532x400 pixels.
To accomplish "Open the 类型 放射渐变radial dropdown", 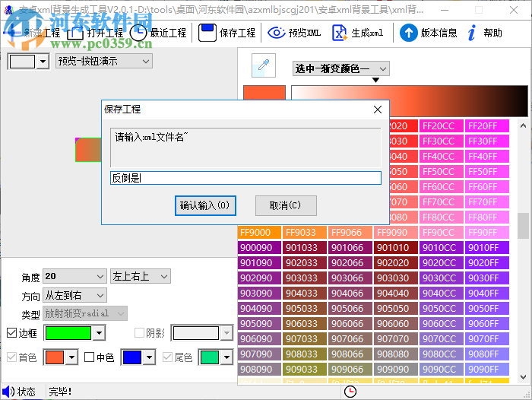I will 85,313.
